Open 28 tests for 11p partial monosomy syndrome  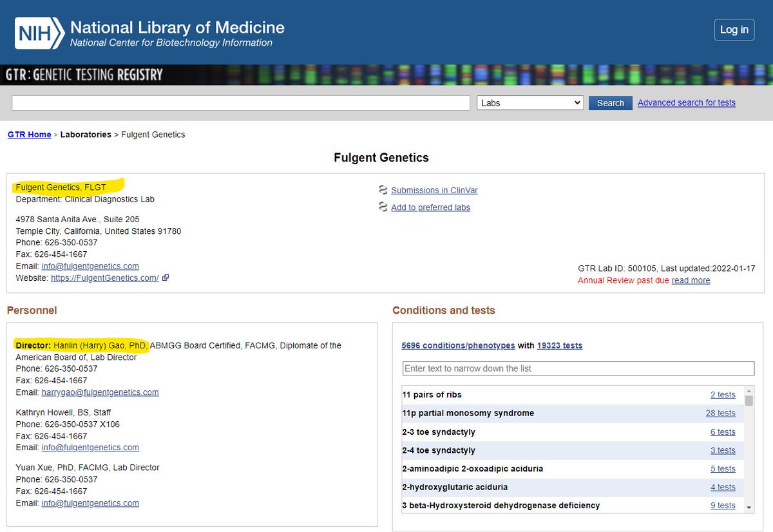coord(720,413)
